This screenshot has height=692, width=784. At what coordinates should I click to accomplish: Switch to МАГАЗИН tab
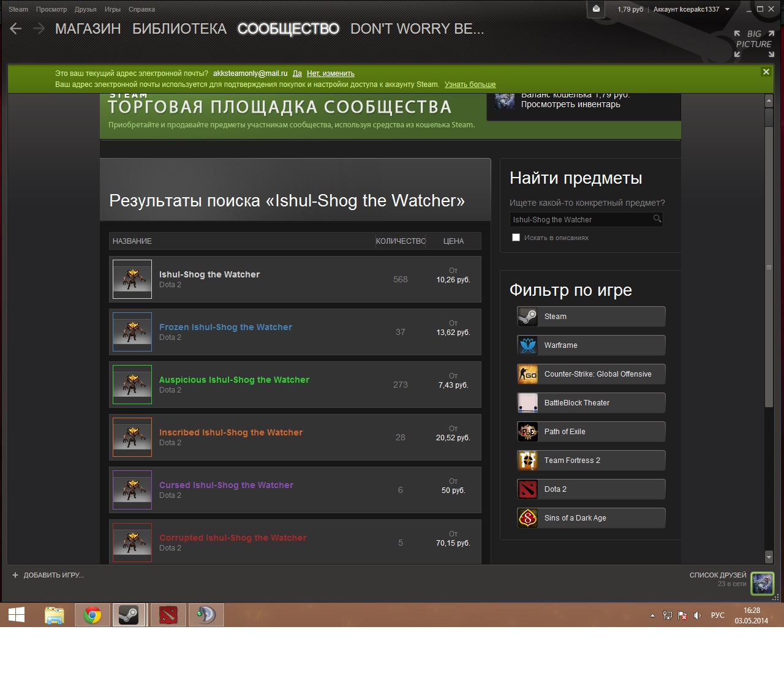tap(88, 29)
